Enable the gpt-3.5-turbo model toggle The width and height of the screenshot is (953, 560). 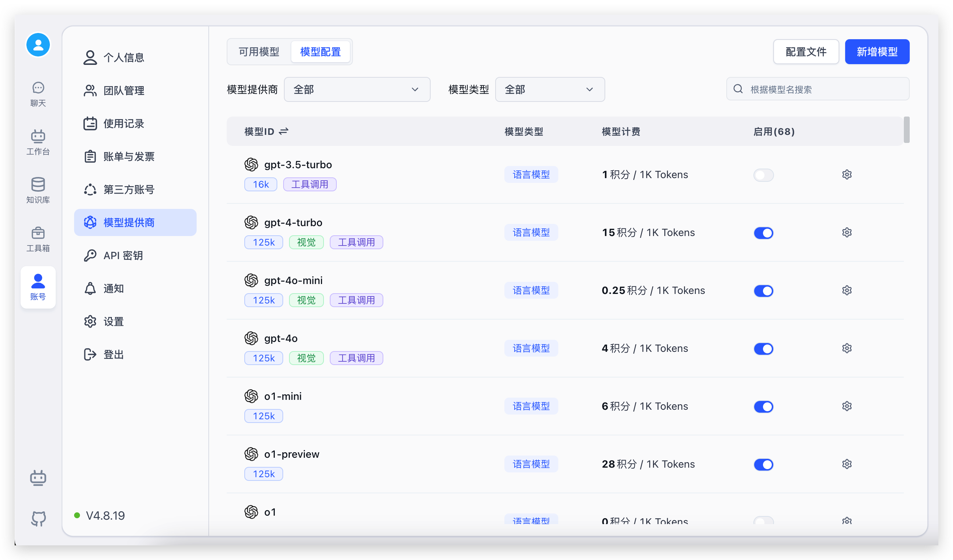point(763,175)
